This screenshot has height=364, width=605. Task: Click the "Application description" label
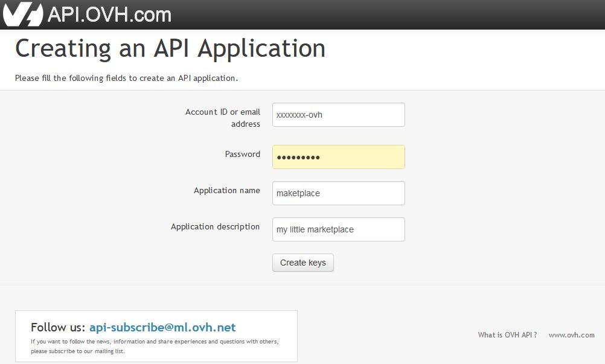pos(215,226)
